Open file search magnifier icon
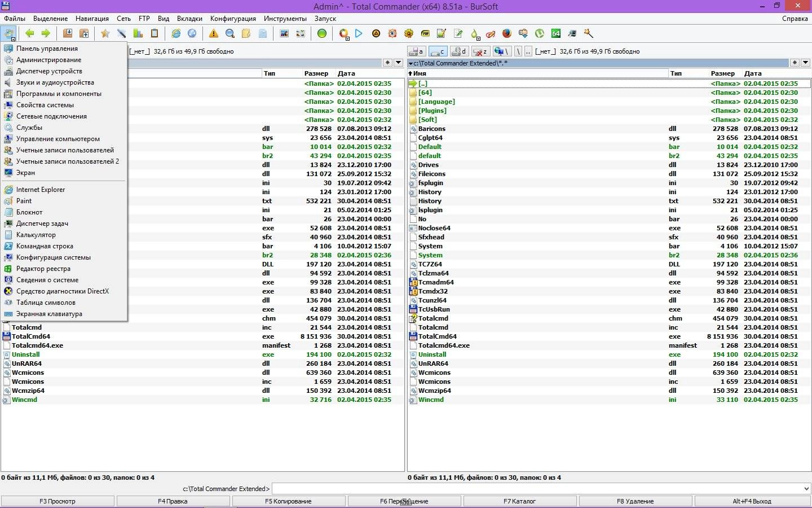The width and height of the screenshot is (812, 508). coord(230,34)
